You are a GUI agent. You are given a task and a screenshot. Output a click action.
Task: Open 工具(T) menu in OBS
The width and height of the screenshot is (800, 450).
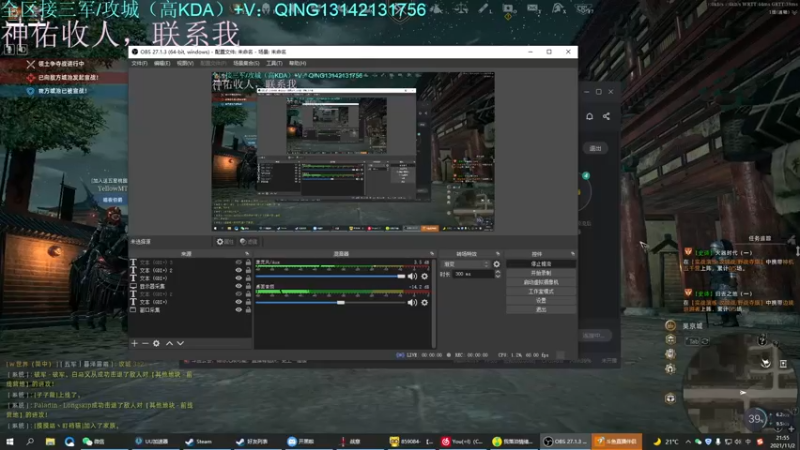tap(274, 63)
